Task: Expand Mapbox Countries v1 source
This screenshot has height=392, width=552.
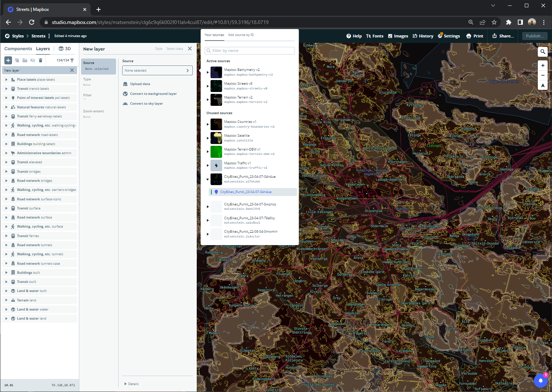Action: click(208, 124)
